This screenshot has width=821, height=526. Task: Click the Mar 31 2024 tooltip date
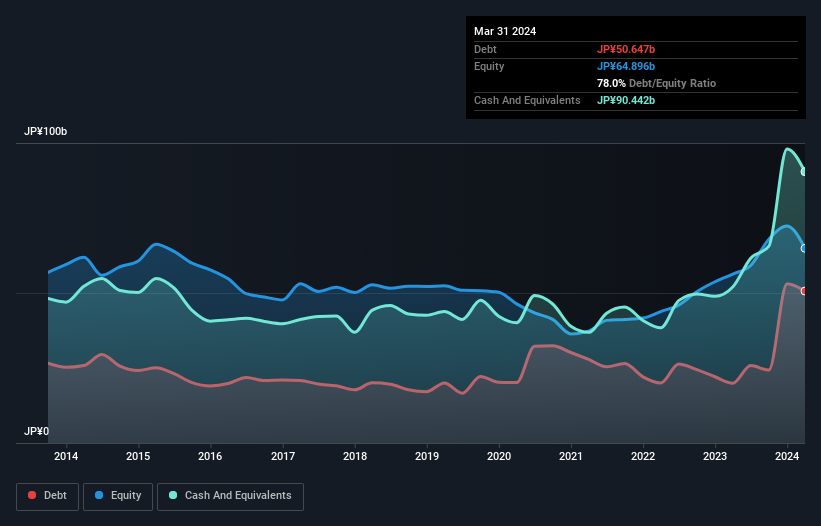505,31
